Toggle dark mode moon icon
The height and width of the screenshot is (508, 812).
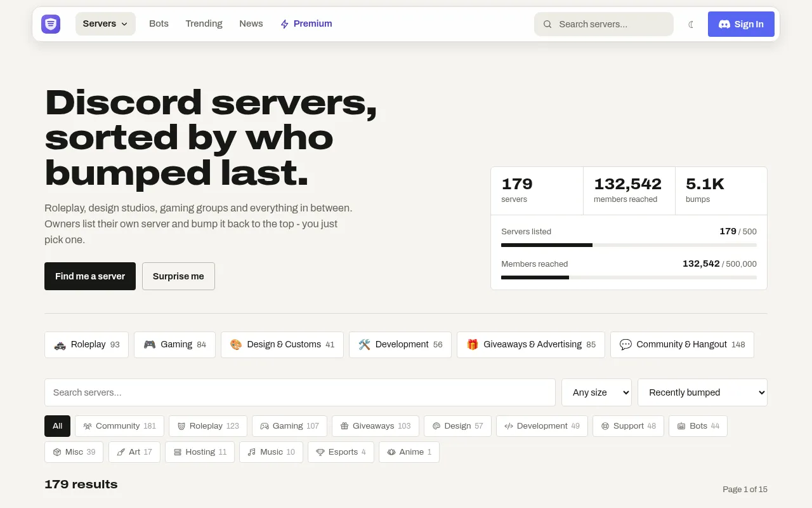tap(691, 24)
